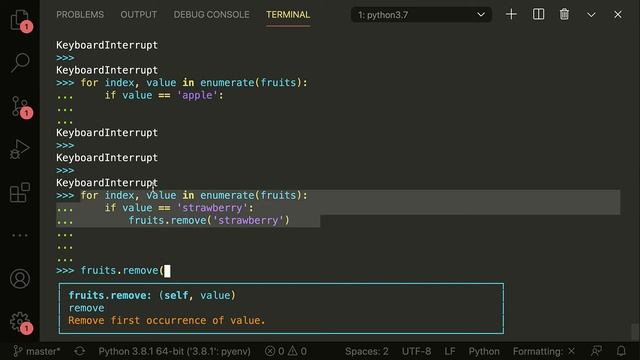
Task: Click the scrollbar thumb of terminal
Action: click(635, 332)
